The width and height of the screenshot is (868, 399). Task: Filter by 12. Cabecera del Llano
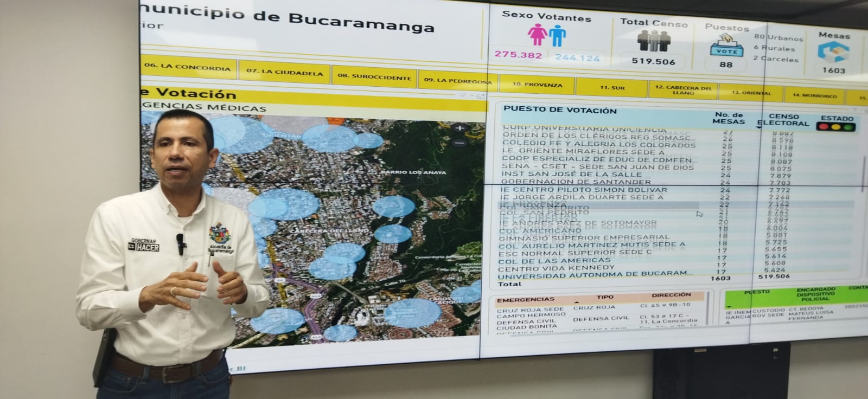(x=682, y=90)
